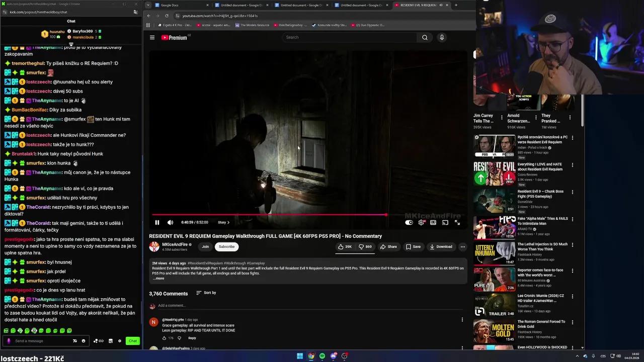Enter fullscreen mode in the player
The width and height of the screenshot is (644, 362).
click(457, 222)
